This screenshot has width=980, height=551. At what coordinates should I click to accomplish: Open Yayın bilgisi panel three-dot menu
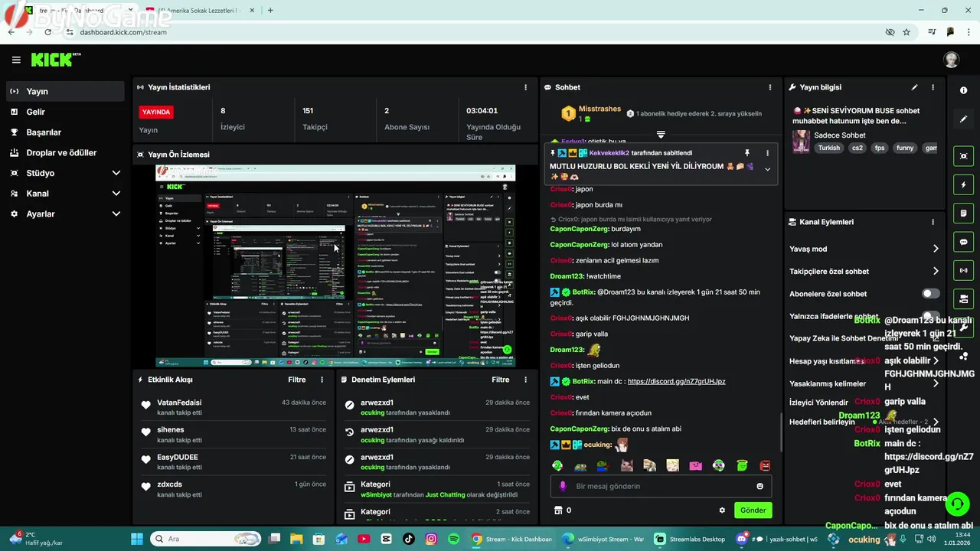[933, 87]
